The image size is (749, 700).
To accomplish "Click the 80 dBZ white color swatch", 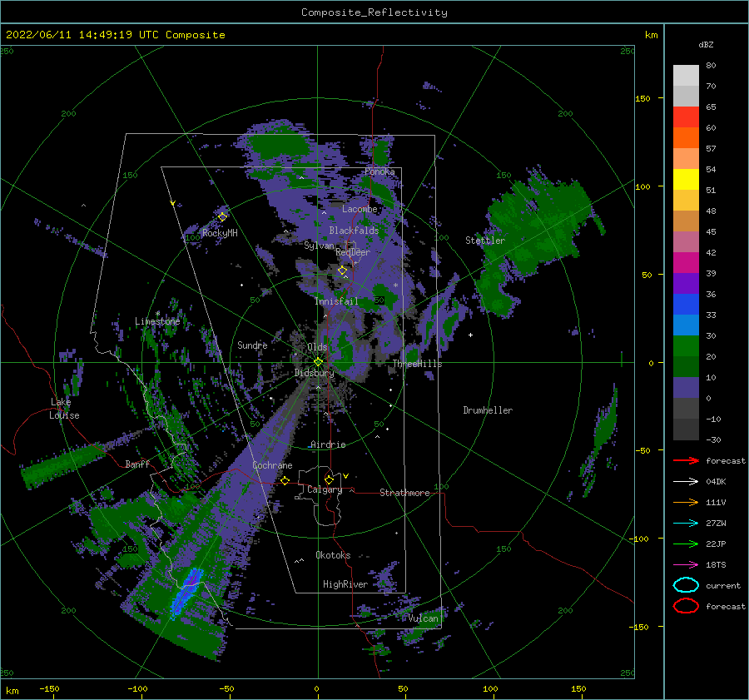I will coord(686,75).
